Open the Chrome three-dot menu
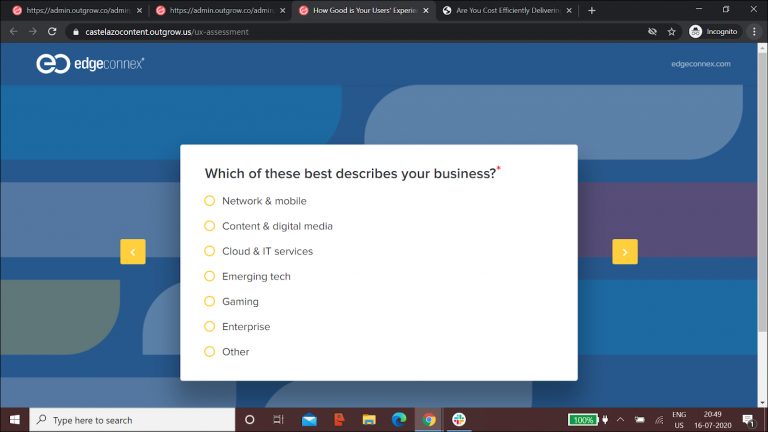The height and width of the screenshot is (432, 768). [755, 31]
